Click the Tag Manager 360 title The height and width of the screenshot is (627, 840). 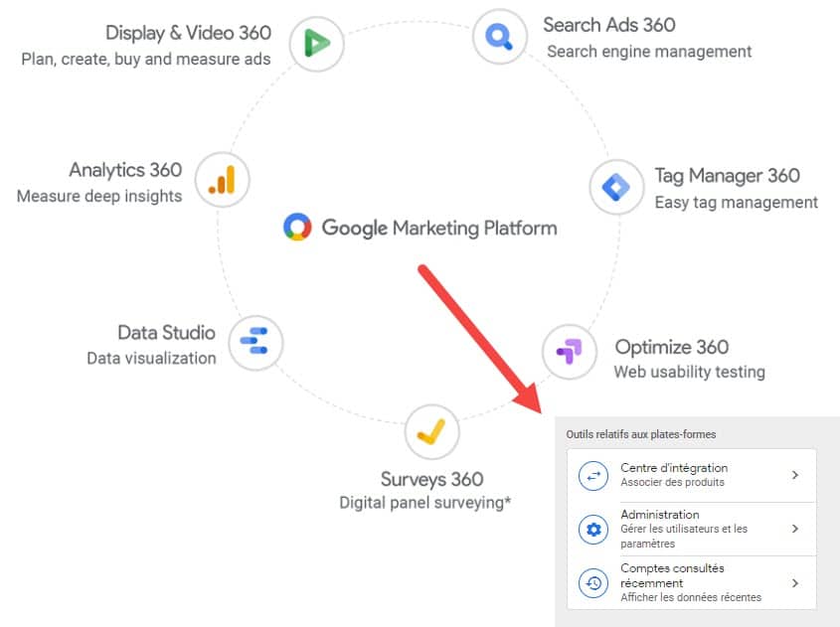pos(727,176)
